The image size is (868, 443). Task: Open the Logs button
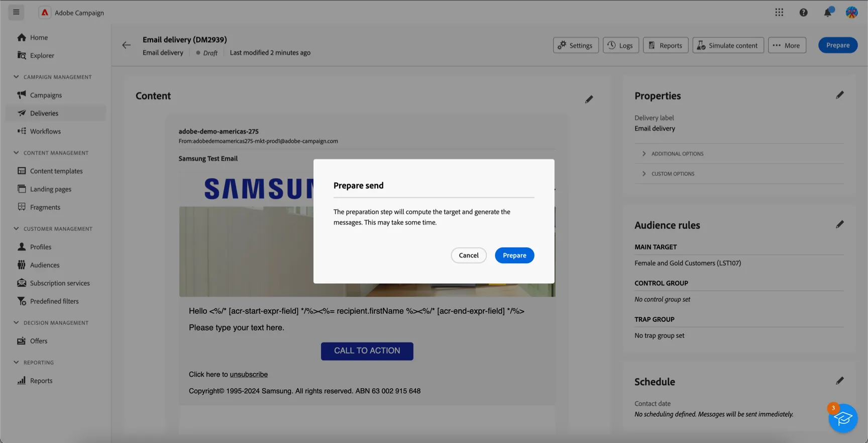pos(620,45)
